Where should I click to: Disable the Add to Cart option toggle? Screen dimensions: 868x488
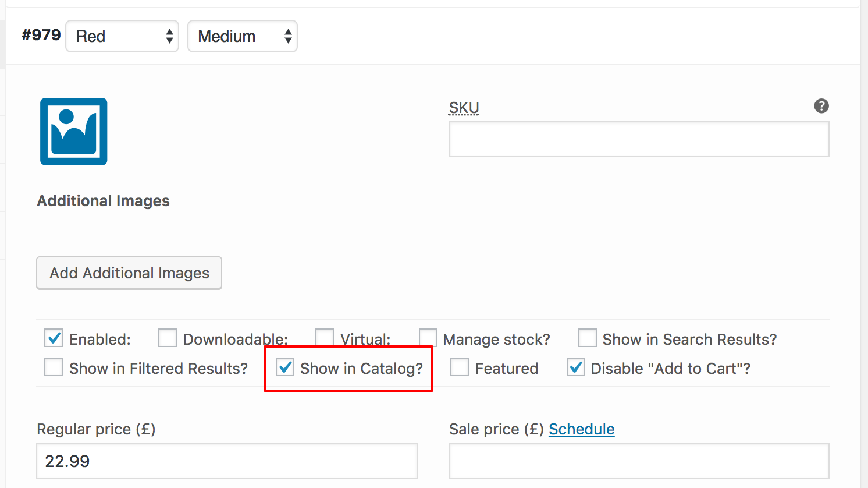pyautogui.click(x=575, y=367)
